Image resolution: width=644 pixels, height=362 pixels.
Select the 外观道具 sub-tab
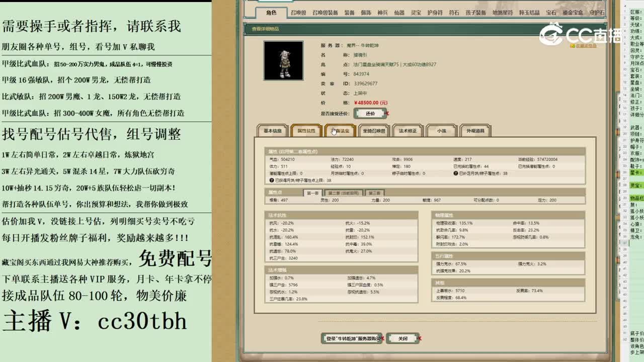pos(475,131)
